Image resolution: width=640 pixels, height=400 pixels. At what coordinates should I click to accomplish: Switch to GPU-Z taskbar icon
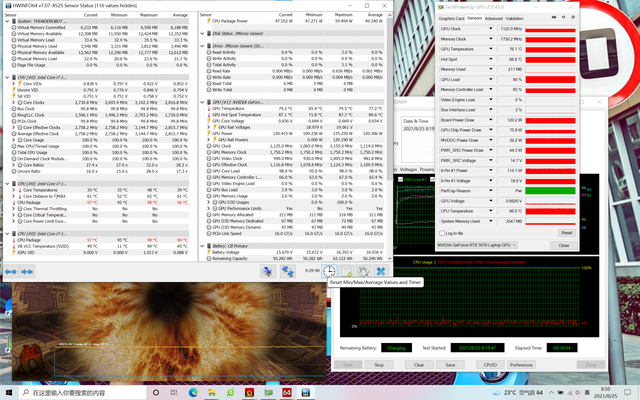268,393
